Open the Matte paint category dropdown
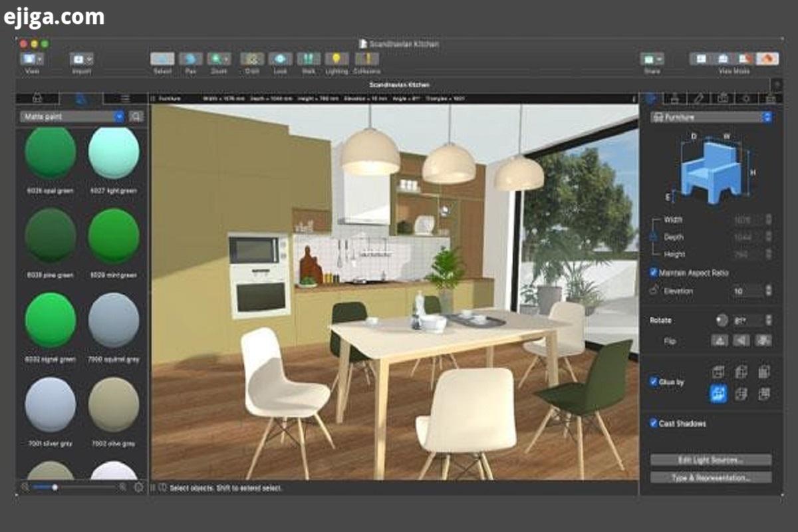 pyautogui.click(x=72, y=116)
